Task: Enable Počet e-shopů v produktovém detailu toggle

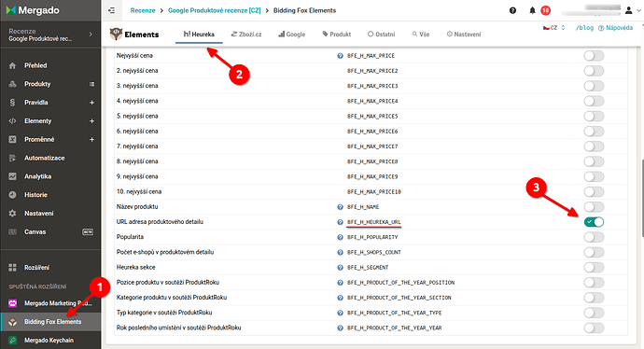Action: (594, 253)
